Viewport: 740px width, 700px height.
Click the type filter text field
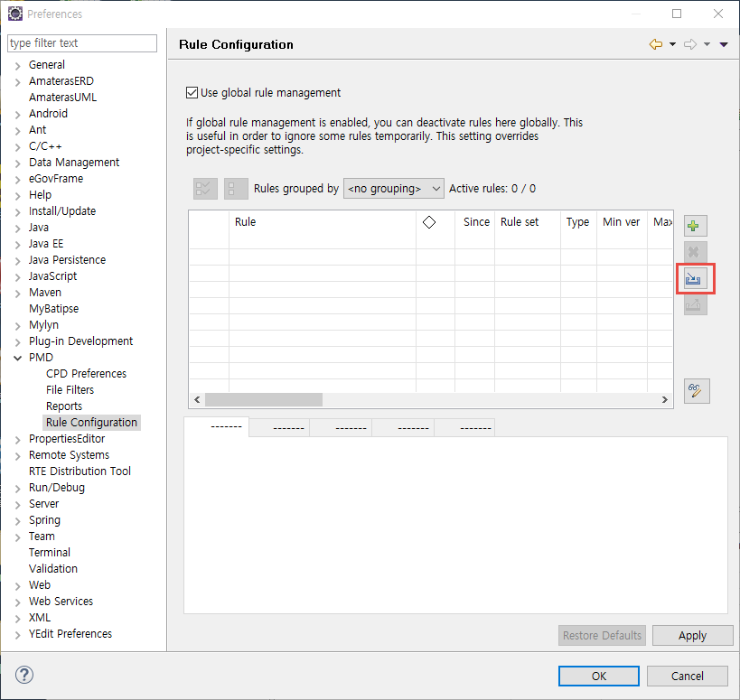point(81,43)
